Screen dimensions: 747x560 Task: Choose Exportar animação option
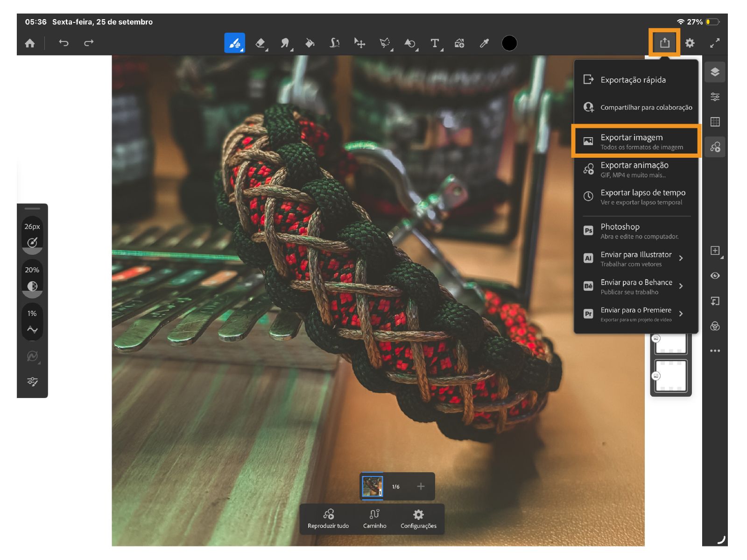pyautogui.click(x=636, y=169)
